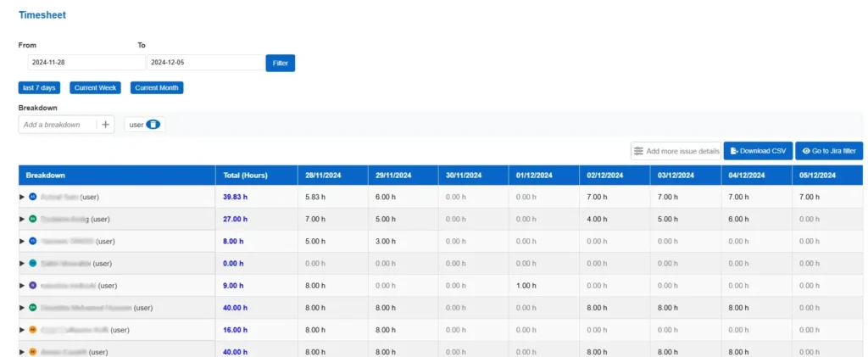Open Add more issue details
This screenshot has width=868, height=357.
click(676, 151)
